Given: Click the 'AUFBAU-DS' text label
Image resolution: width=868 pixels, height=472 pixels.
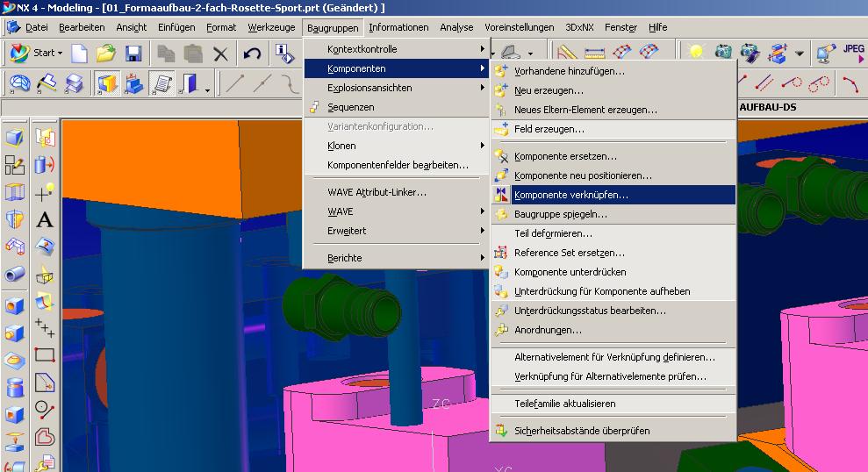Looking at the screenshot, I should (x=768, y=107).
